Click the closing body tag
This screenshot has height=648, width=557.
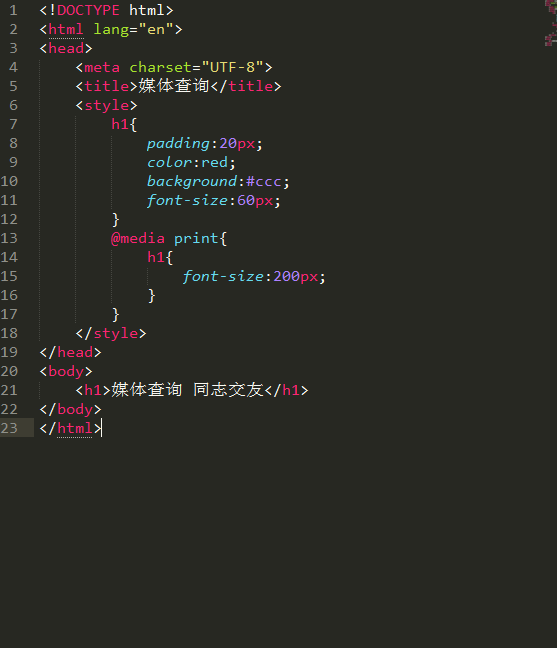click(70, 410)
